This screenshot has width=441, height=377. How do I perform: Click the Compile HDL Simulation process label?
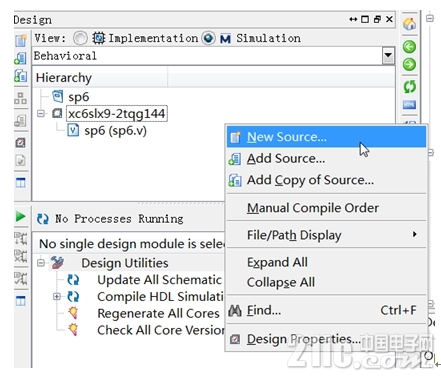point(160,296)
